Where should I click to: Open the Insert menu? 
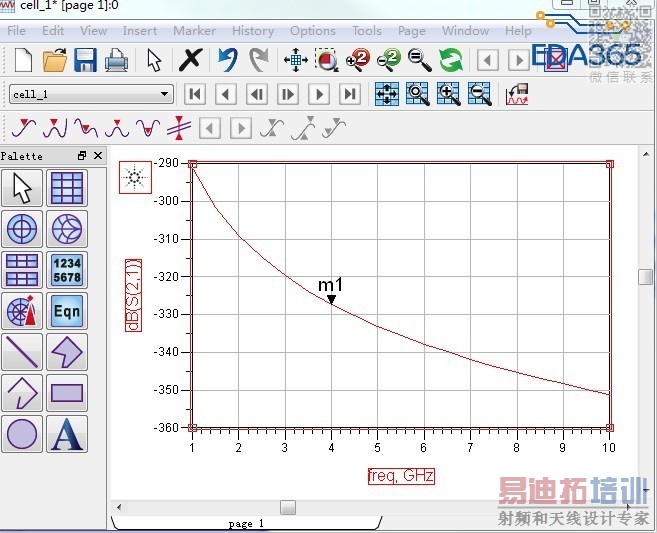(x=140, y=31)
